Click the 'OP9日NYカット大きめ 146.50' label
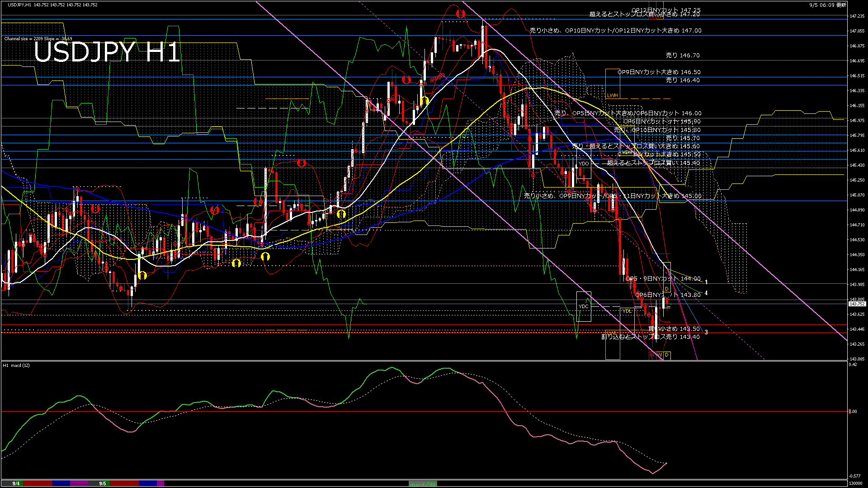 (659, 72)
